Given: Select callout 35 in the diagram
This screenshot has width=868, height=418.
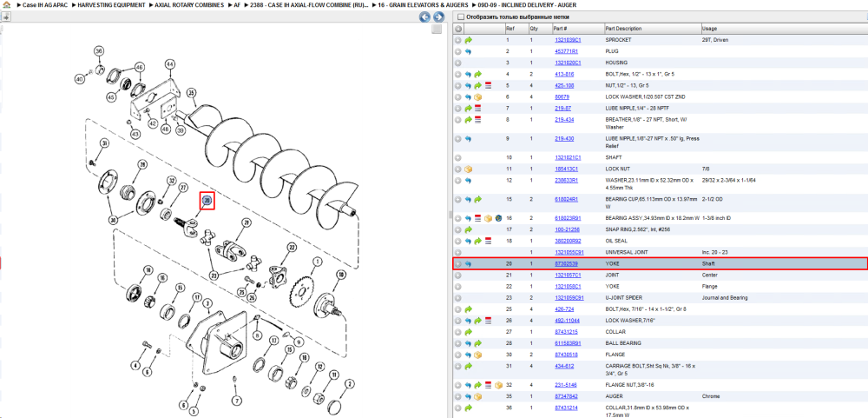Looking at the screenshot, I should [192, 93].
